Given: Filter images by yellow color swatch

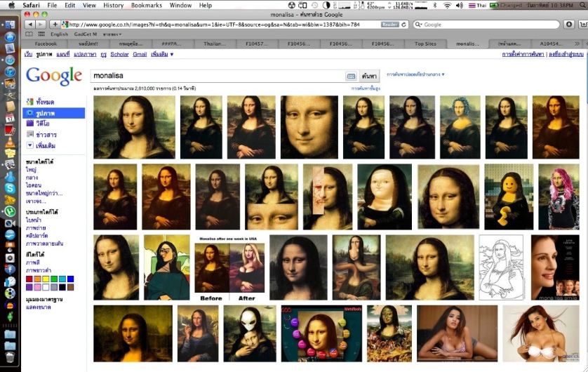Looking at the screenshot, I should coord(46,279).
